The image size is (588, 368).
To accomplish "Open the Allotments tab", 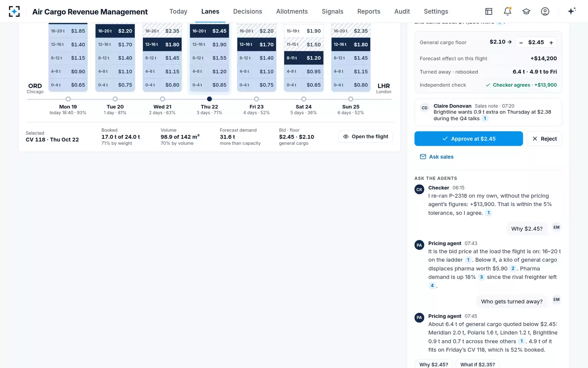I will [x=292, y=11].
